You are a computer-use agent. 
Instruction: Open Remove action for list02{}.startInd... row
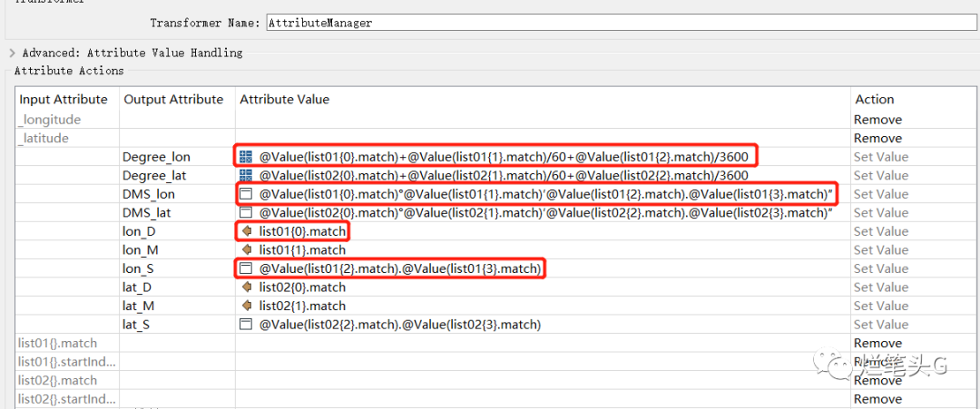point(877,399)
